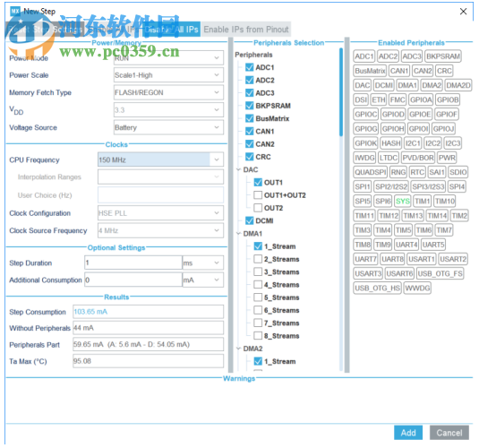Screen dimensions: 479x448
Task: Toggle 1_Stream under DMA2
Action: 258,361
